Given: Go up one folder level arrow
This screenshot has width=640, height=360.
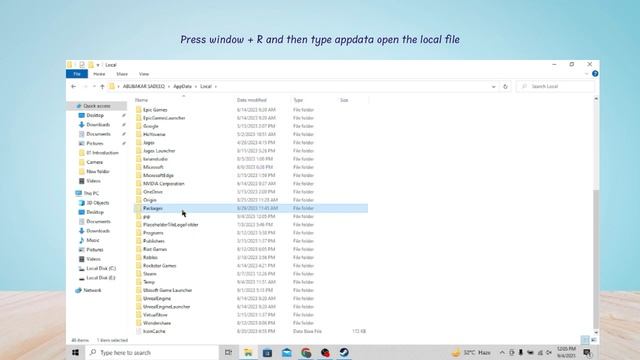Looking at the screenshot, I should [x=102, y=87].
